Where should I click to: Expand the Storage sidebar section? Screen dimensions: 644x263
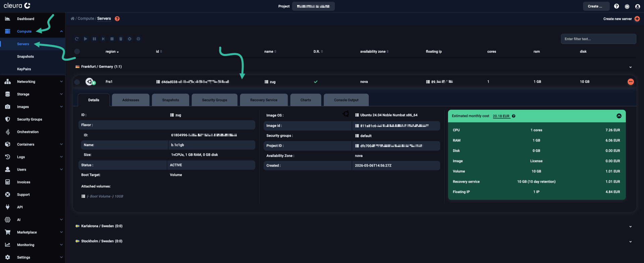[x=33, y=94]
